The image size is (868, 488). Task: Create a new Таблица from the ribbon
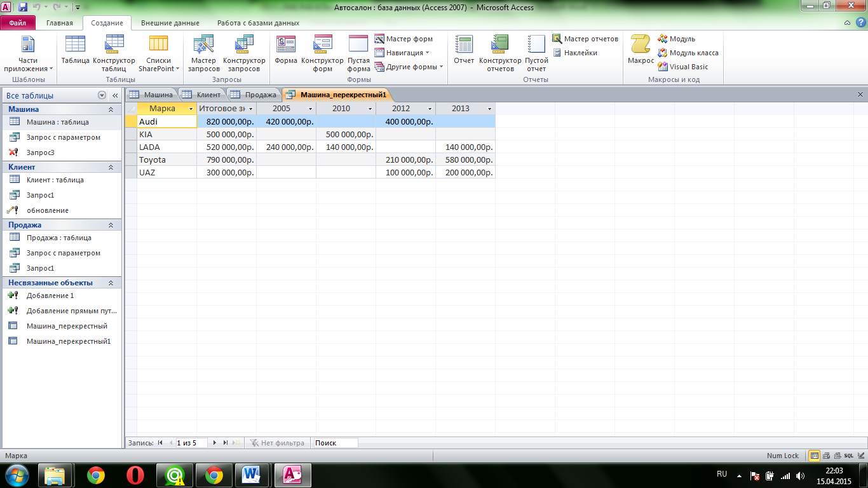click(x=75, y=50)
